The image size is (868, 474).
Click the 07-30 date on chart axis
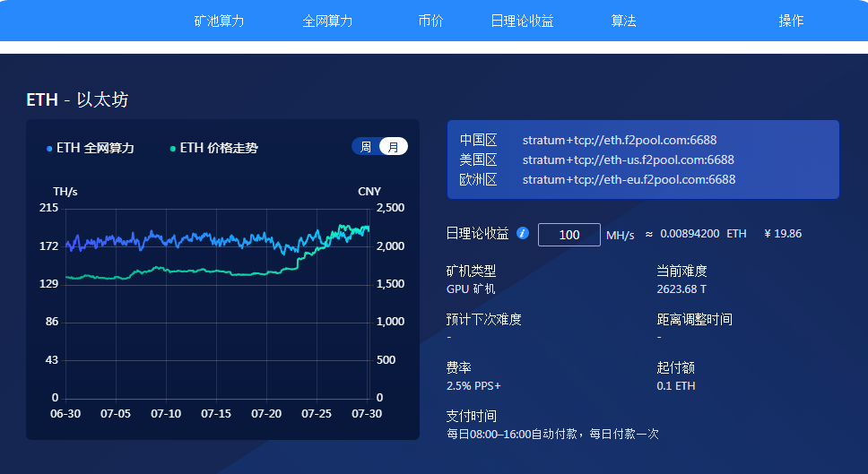(x=367, y=414)
